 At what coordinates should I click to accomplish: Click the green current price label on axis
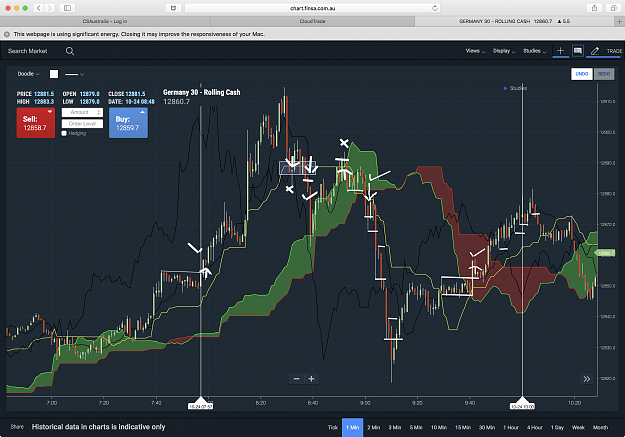pyautogui.click(x=605, y=253)
